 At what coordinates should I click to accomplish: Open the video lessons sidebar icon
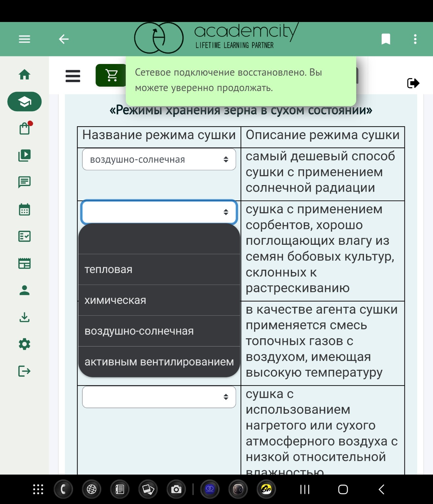[x=25, y=155]
